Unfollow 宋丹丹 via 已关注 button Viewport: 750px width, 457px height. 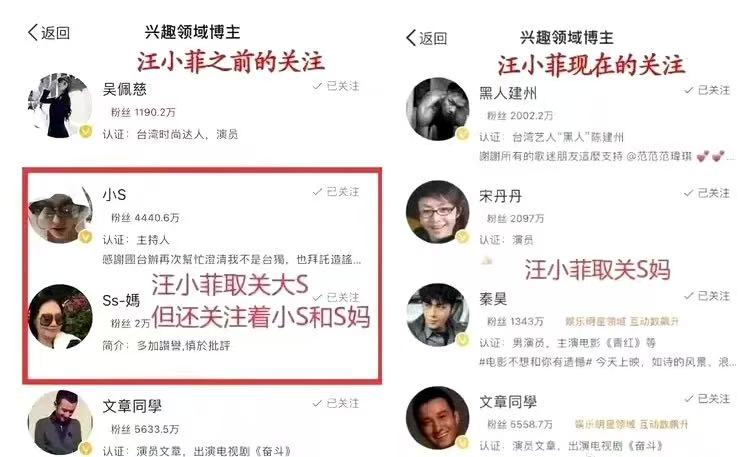point(707,193)
